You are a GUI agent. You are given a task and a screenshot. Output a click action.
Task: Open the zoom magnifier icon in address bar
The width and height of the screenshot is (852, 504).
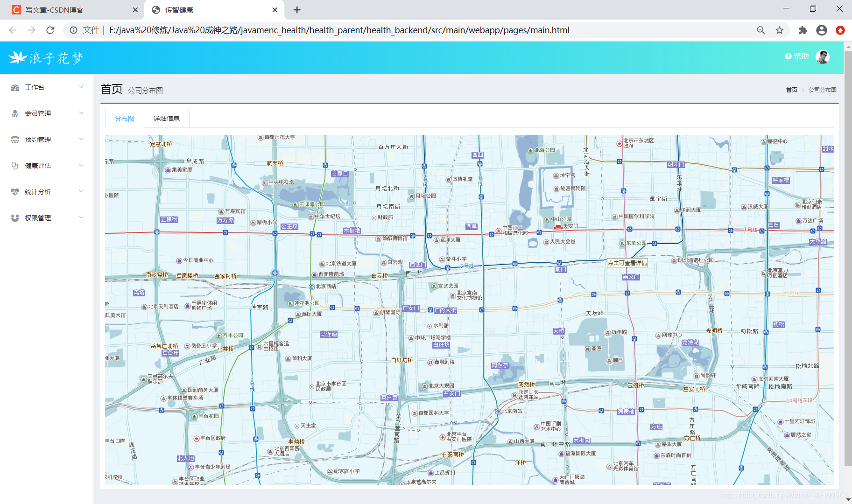pos(761,30)
